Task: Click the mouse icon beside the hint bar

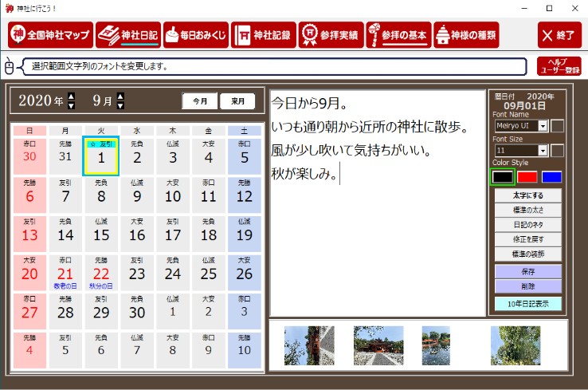Action: [9, 67]
